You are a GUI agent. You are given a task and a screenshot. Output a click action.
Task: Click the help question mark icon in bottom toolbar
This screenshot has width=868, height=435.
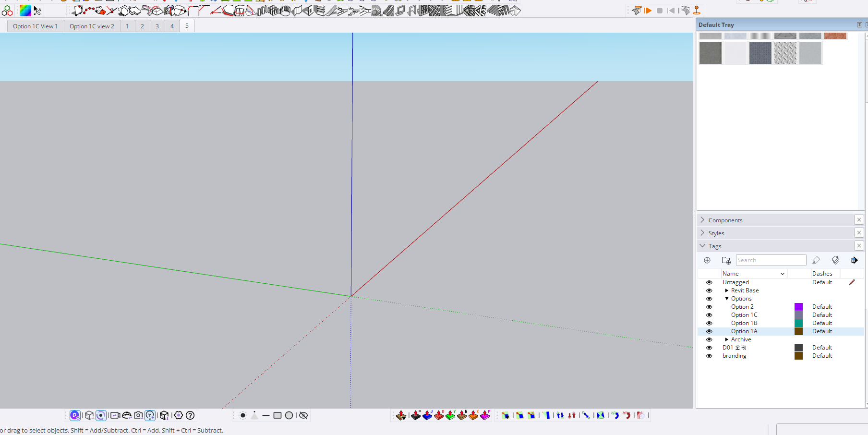[x=190, y=415]
